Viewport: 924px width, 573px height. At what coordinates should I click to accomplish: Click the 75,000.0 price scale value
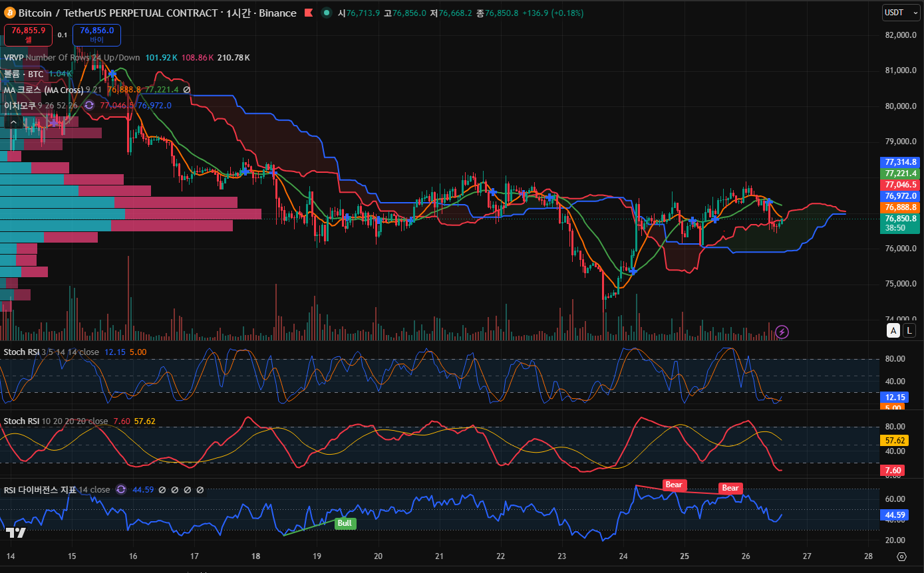click(x=901, y=284)
